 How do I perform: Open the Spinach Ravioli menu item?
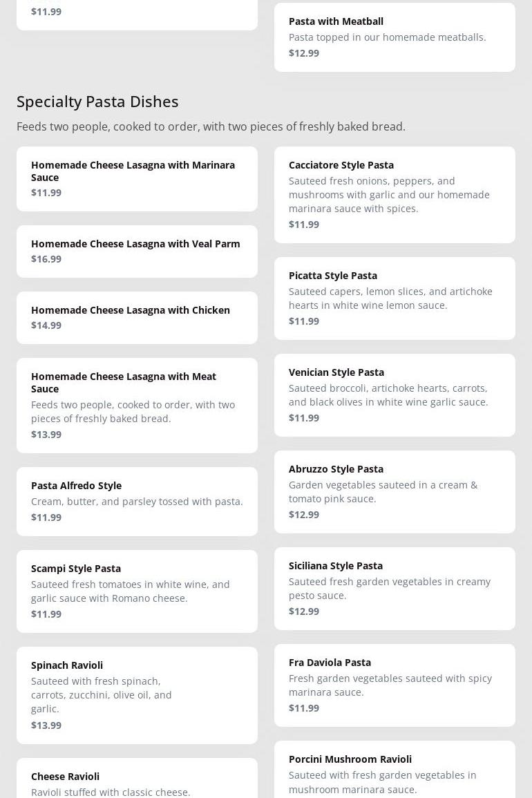coord(137,694)
